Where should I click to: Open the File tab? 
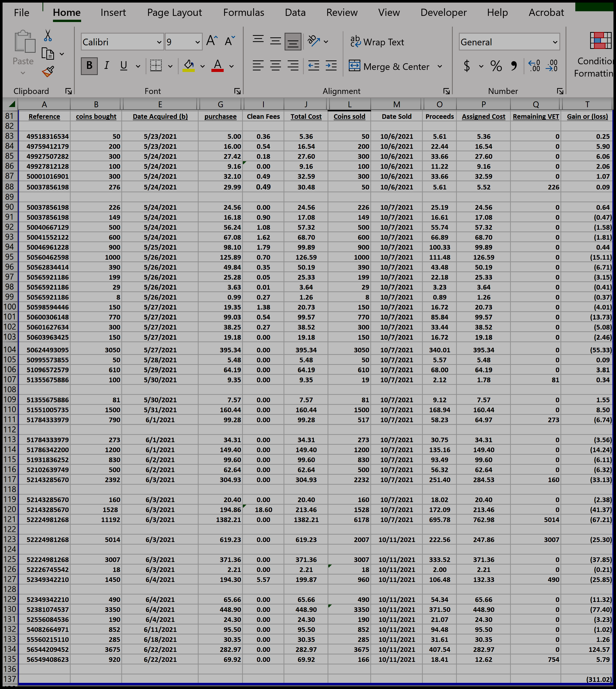click(x=22, y=13)
